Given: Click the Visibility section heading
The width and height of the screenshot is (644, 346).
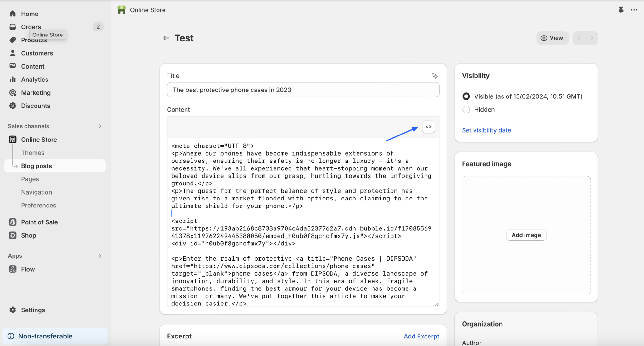Looking at the screenshot, I should click(x=475, y=76).
